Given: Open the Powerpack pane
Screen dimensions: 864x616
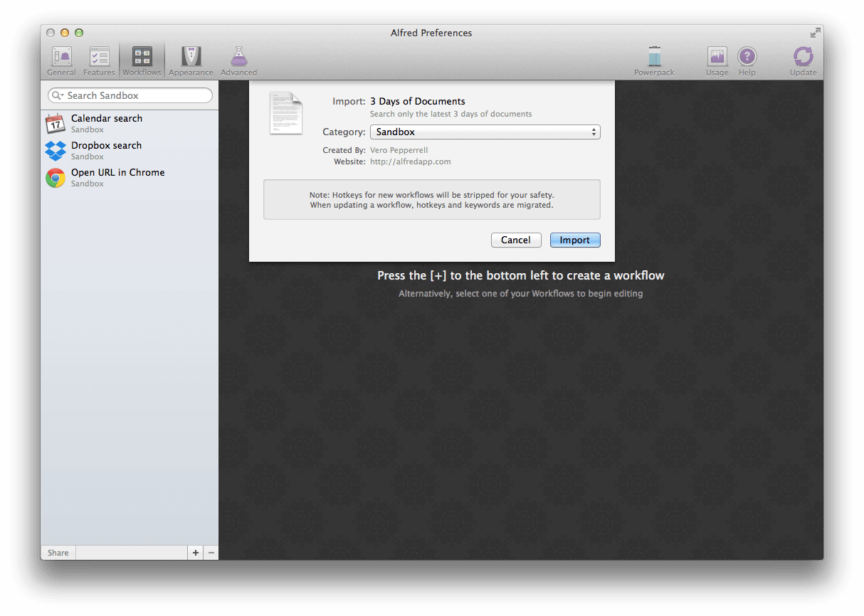Looking at the screenshot, I should coord(653,60).
